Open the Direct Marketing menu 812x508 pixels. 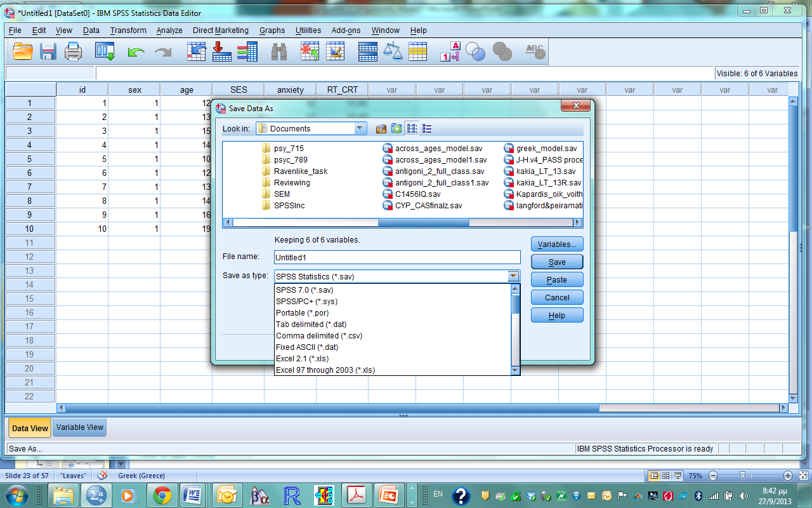(221, 30)
